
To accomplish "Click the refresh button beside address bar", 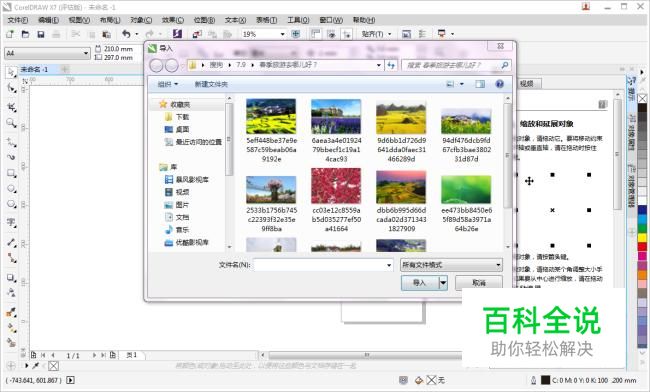I will [391, 65].
